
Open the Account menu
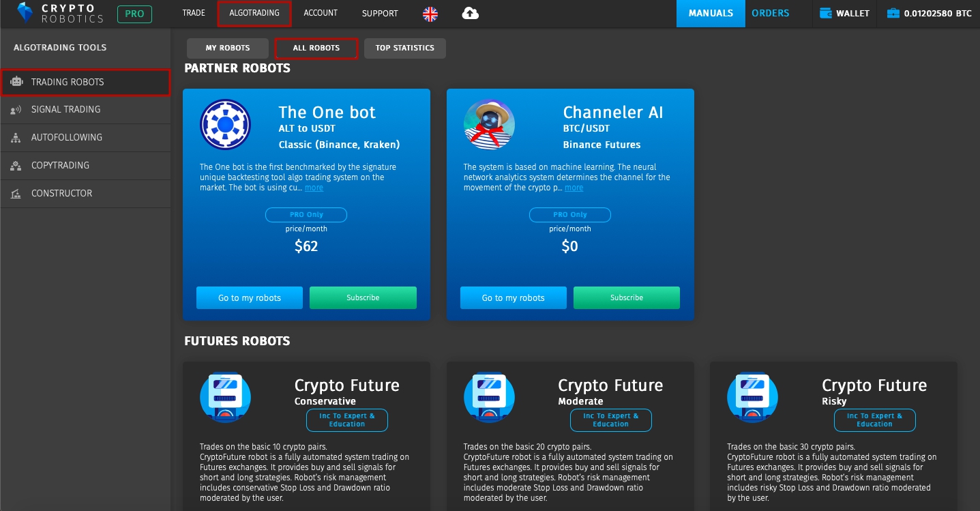tap(321, 13)
